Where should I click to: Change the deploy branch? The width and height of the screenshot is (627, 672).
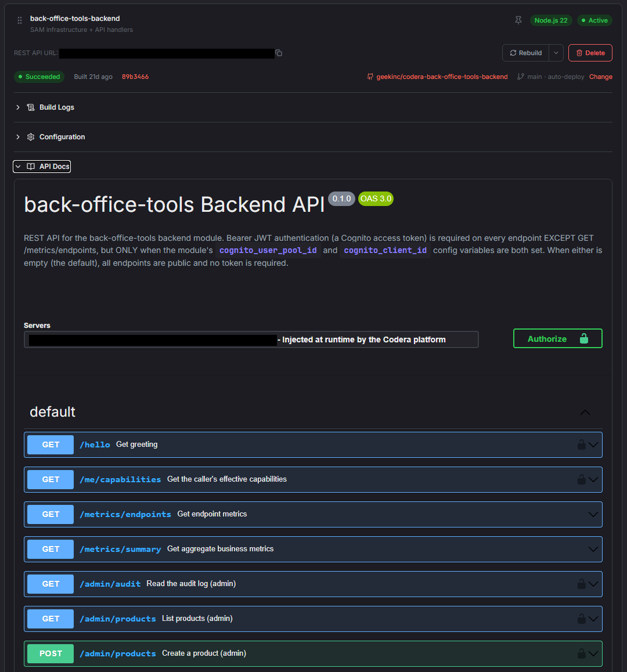(x=600, y=77)
